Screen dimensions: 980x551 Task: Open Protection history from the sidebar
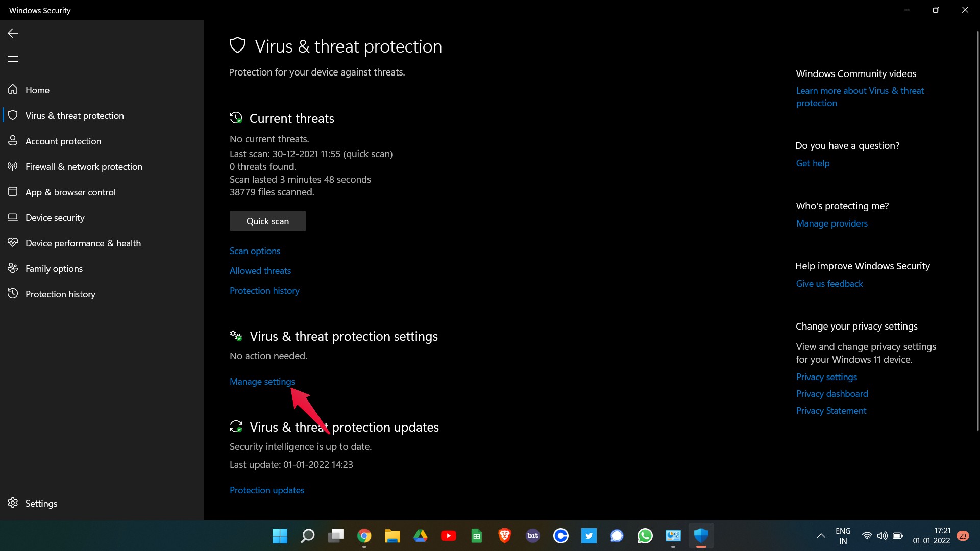pos(60,294)
